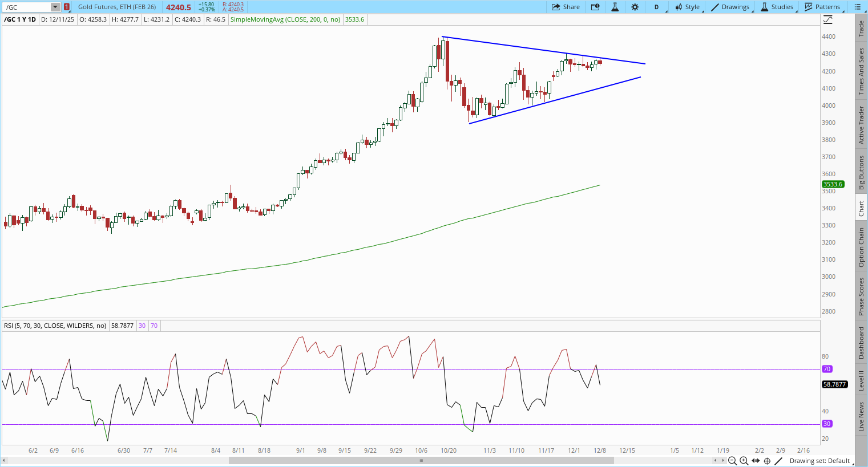Click the Share icon button
This screenshot has width=868, height=467.
(x=566, y=7)
